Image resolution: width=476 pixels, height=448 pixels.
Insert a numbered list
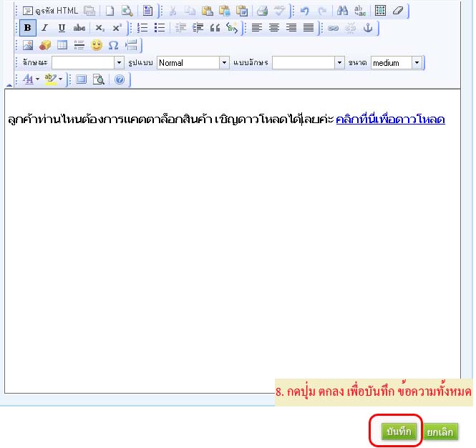[x=142, y=28]
